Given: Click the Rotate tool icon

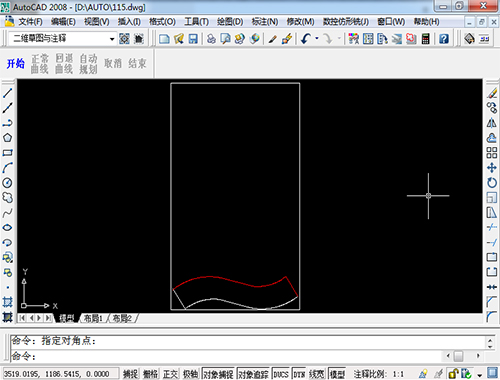Looking at the screenshot, I should point(492,183).
